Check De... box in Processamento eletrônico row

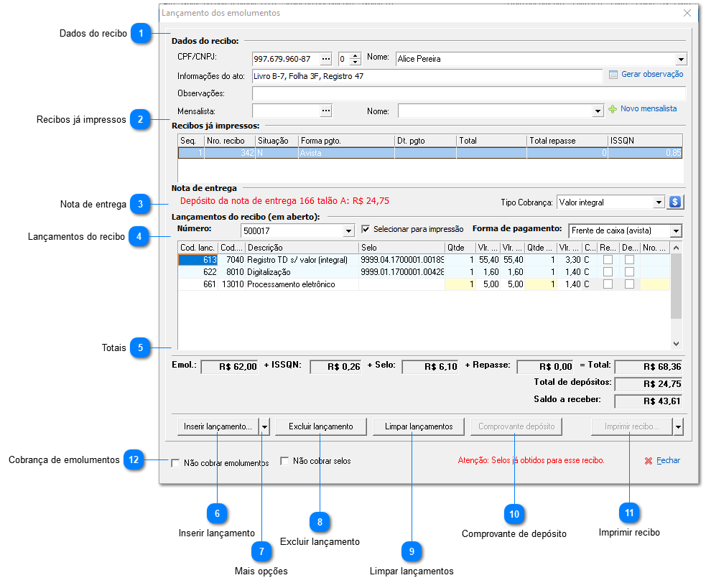click(x=629, y=284)
